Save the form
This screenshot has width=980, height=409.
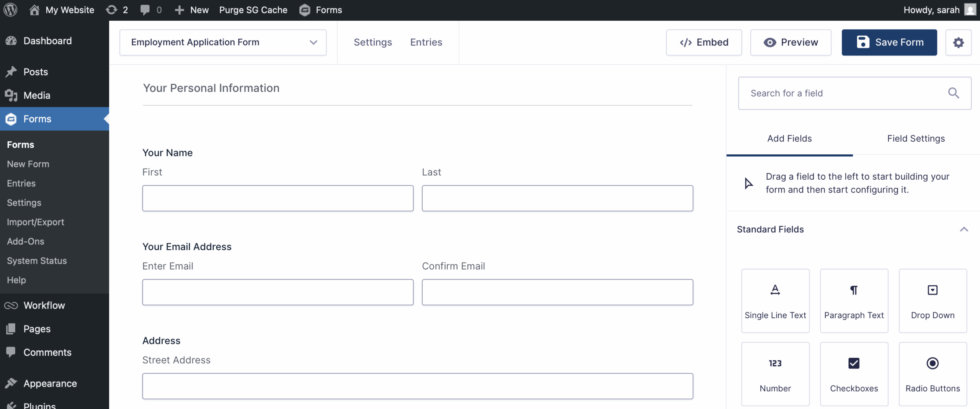[889, 42]
